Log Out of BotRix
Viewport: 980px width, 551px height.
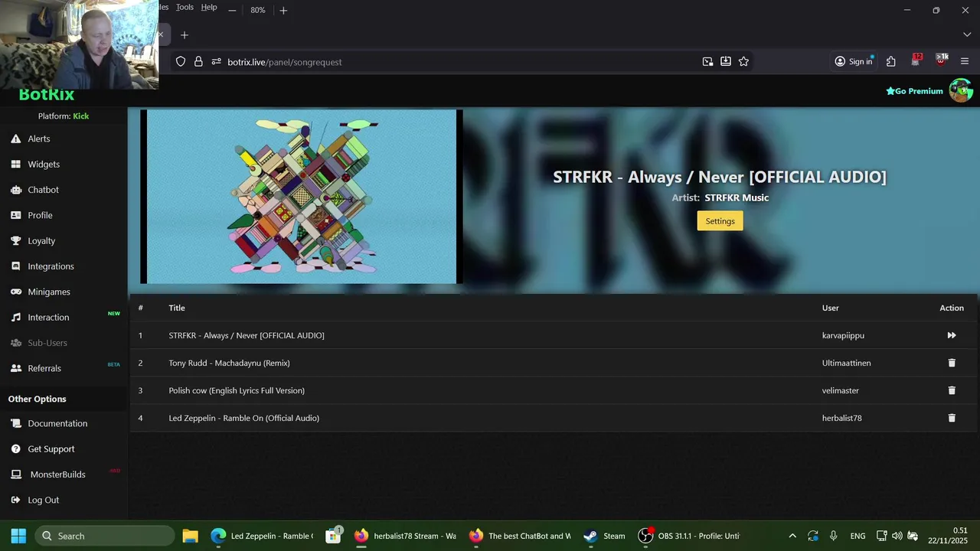click(x=43, y=500)
